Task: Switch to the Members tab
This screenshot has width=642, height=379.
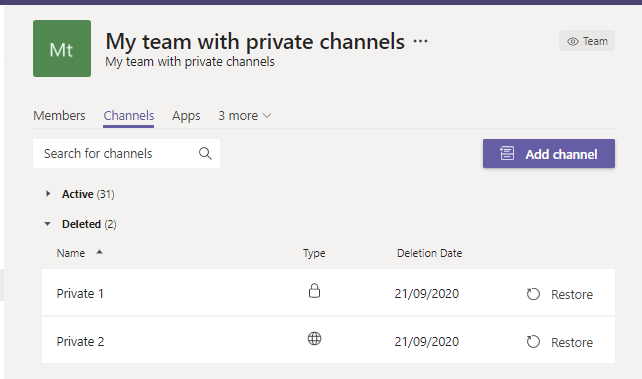Action: click(59, 115)
